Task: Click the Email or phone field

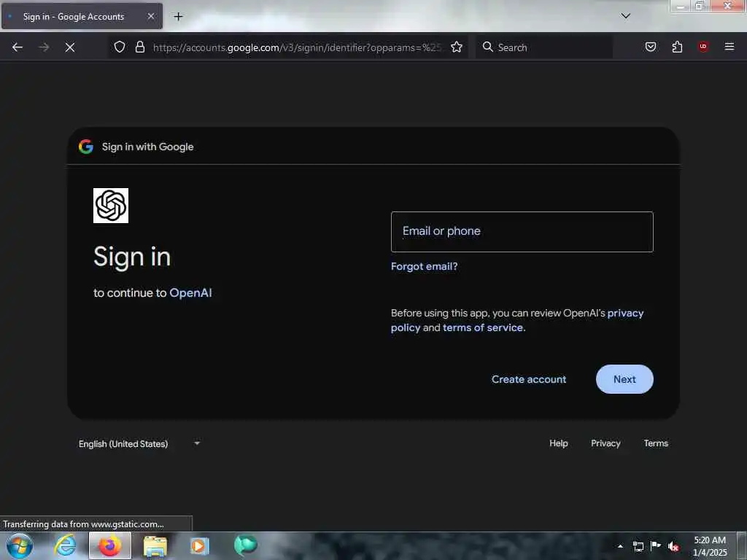Action: click(x=522, y=232)
